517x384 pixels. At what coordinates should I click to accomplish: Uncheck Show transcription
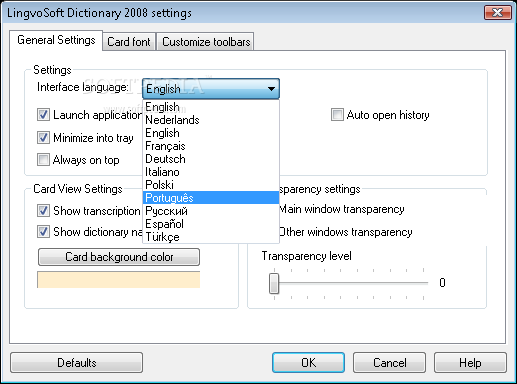(43, 211)
